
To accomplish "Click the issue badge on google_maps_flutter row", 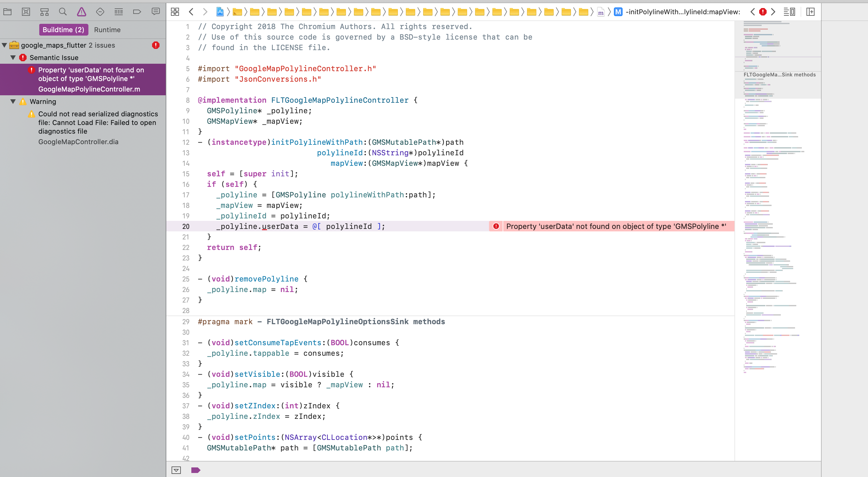I will coord(155,45).
